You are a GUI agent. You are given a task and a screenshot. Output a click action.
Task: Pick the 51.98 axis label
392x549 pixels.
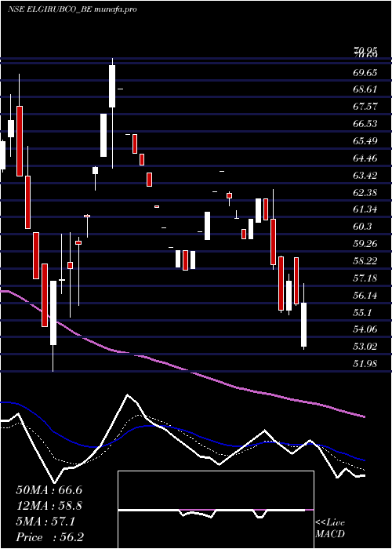[365, 364]
